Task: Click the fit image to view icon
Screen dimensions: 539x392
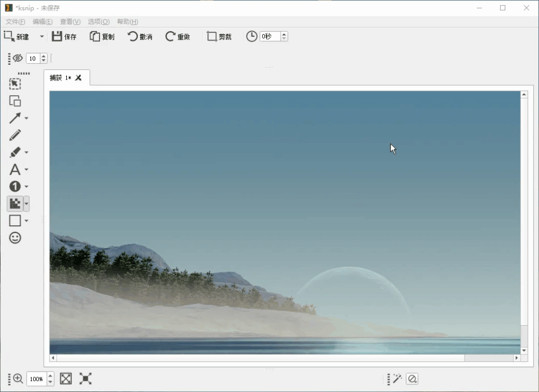Action: (66, 379)
